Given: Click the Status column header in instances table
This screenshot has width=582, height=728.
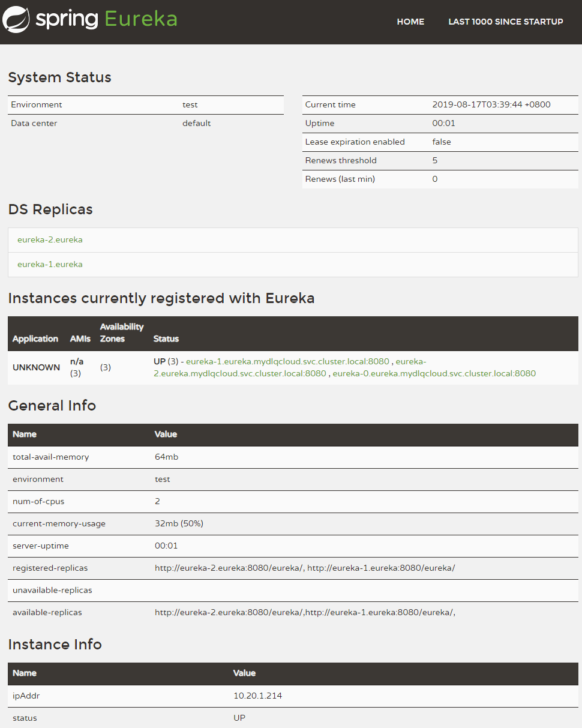Looking at the screenshot, I should (x=166, y=338).
